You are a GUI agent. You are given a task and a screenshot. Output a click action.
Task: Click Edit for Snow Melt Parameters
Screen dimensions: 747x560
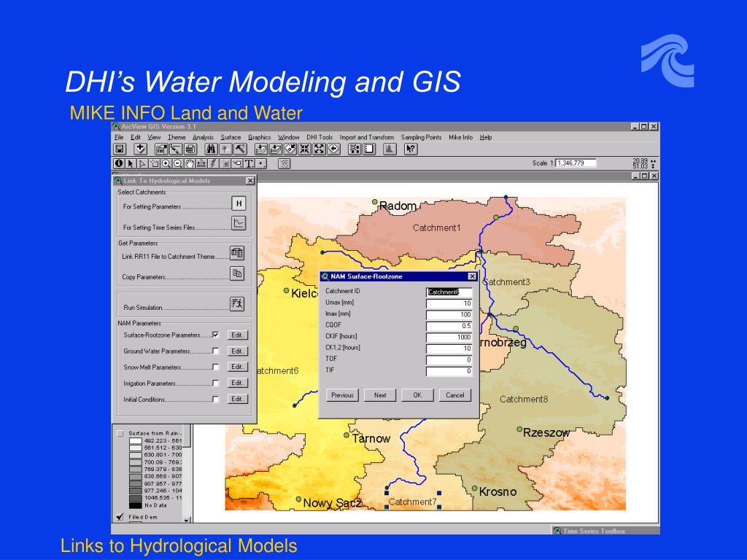click(x=237, y=367)
